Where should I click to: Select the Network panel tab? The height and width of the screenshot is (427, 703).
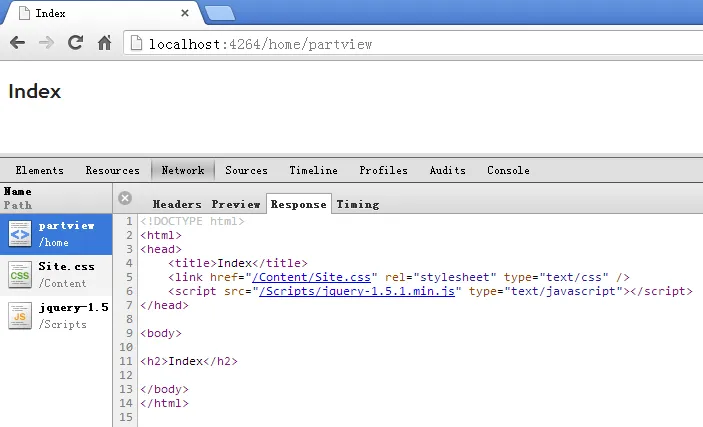[183, 170]
